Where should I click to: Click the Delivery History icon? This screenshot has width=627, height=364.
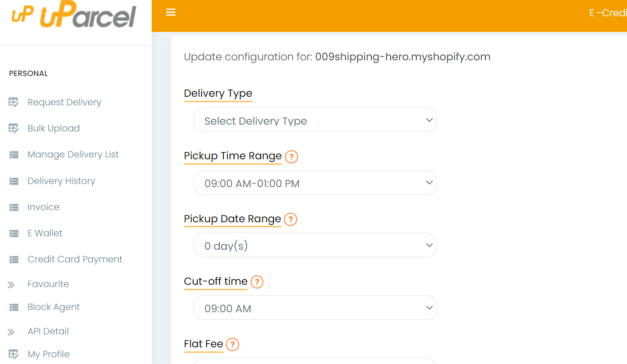click(x=14, y=180)
